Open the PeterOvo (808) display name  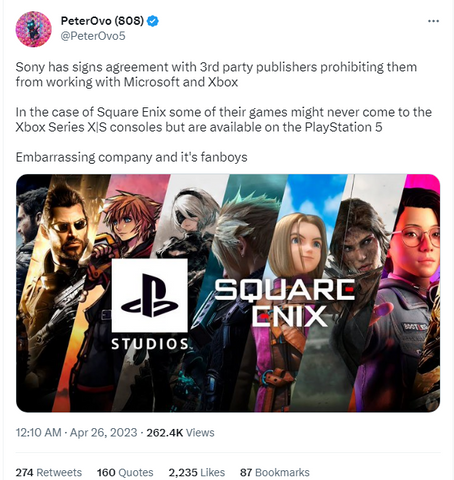coord(102,21)
